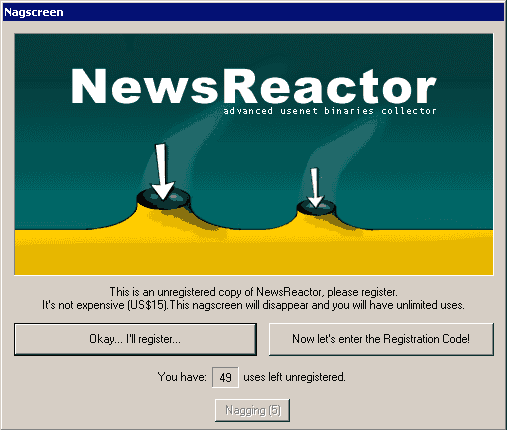Click the "unregistered copy of NewsReactor" message
The image size is (507, 430).
point(253,292)
